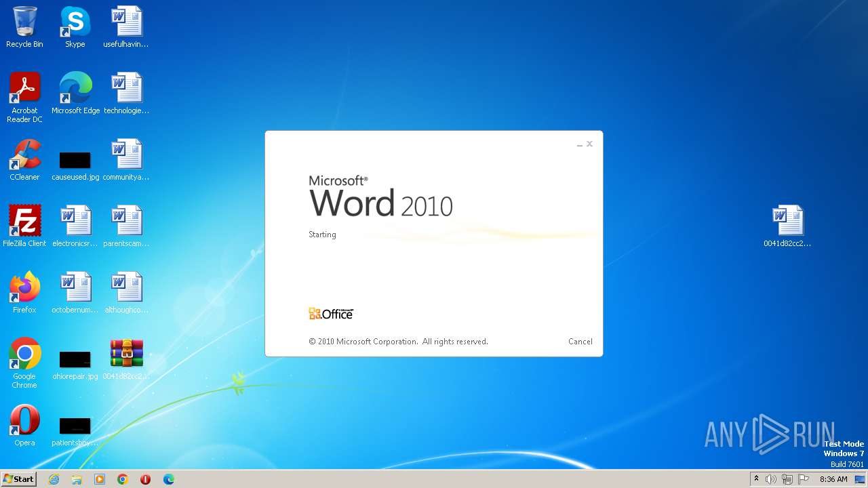Select the communitya... Word document

pyautogui.click(x=126, y=160)
